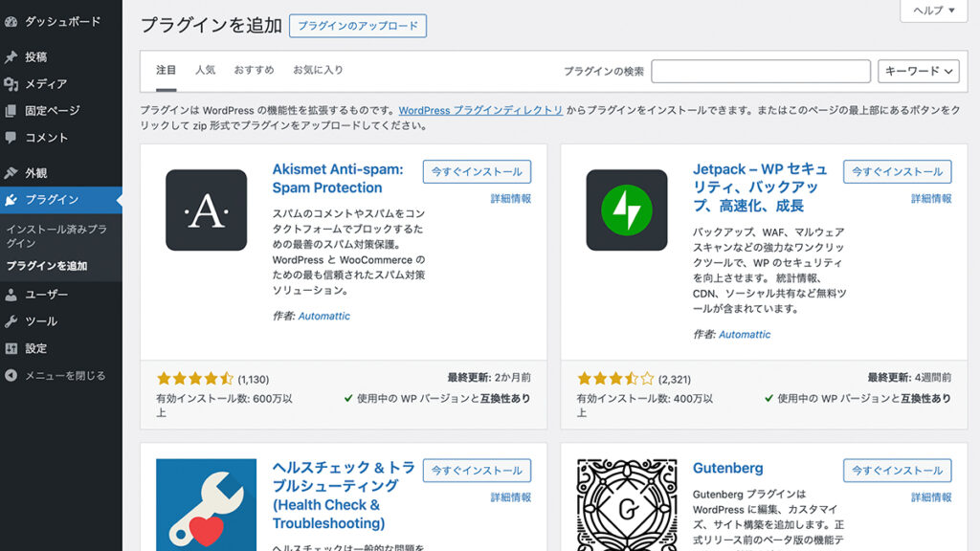
Task: Select プラグインを追加 submenu item
Action: click(x=47, y=266)
